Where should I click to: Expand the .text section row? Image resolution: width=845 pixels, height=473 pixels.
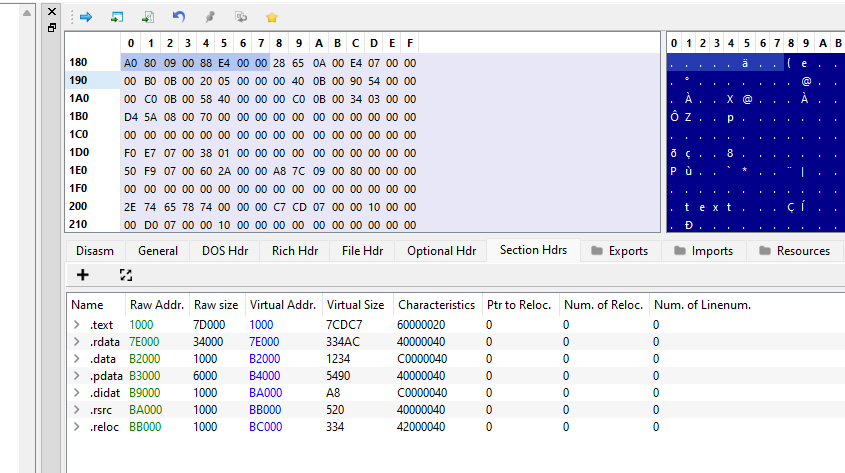[77, 324]
